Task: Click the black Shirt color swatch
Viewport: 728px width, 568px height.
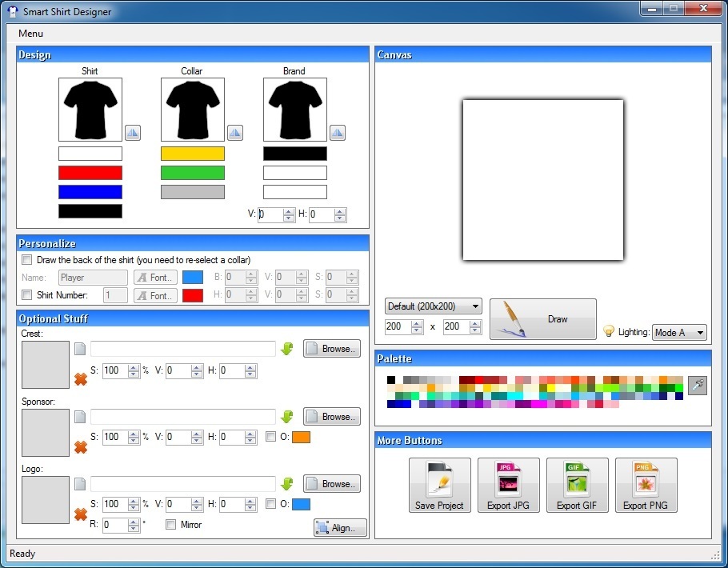Action: (90, 211)
